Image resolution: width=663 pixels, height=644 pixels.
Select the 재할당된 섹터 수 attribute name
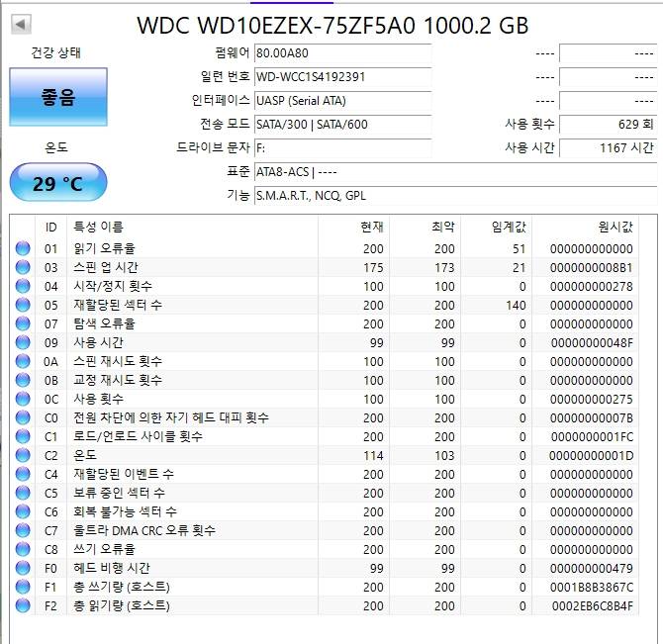tap(118, 305)
